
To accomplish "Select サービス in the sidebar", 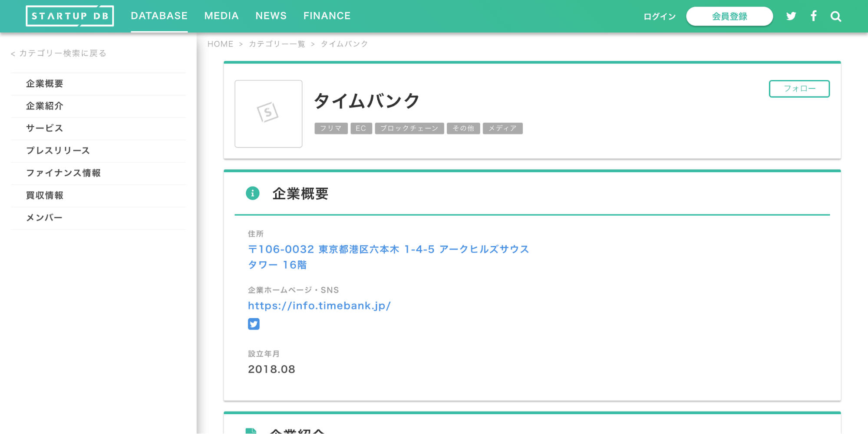I will 98,128.
